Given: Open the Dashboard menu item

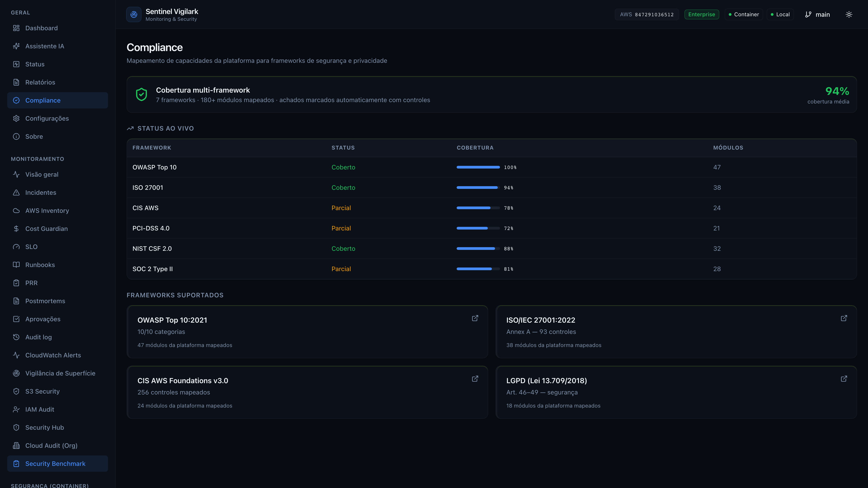Looking at the screenshot, I should tap(58, 28).
